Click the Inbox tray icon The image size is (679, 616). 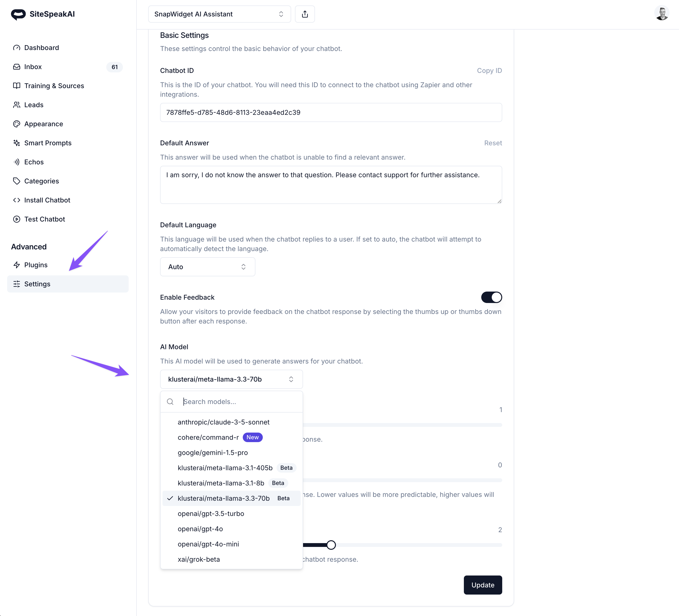tap(16, 67)
